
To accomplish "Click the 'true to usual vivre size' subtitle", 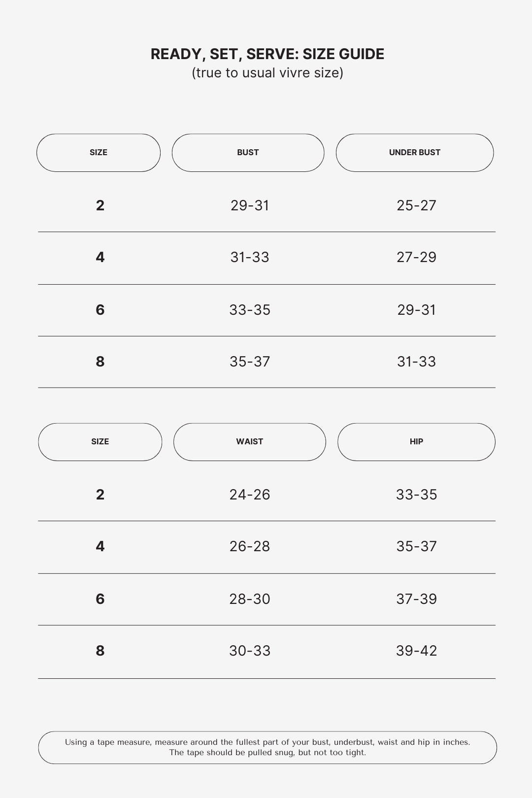I will coord(267,73).
